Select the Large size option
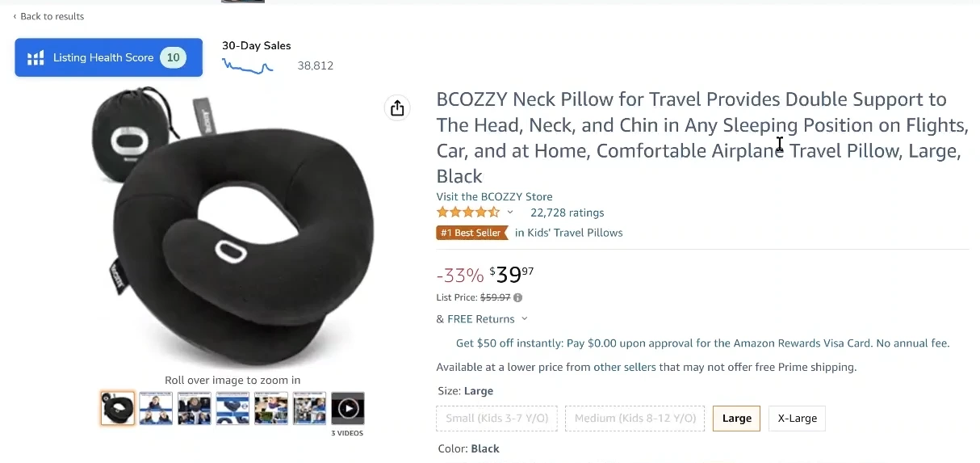The width and height of the screenshot is (980, 463). (736, 419)
